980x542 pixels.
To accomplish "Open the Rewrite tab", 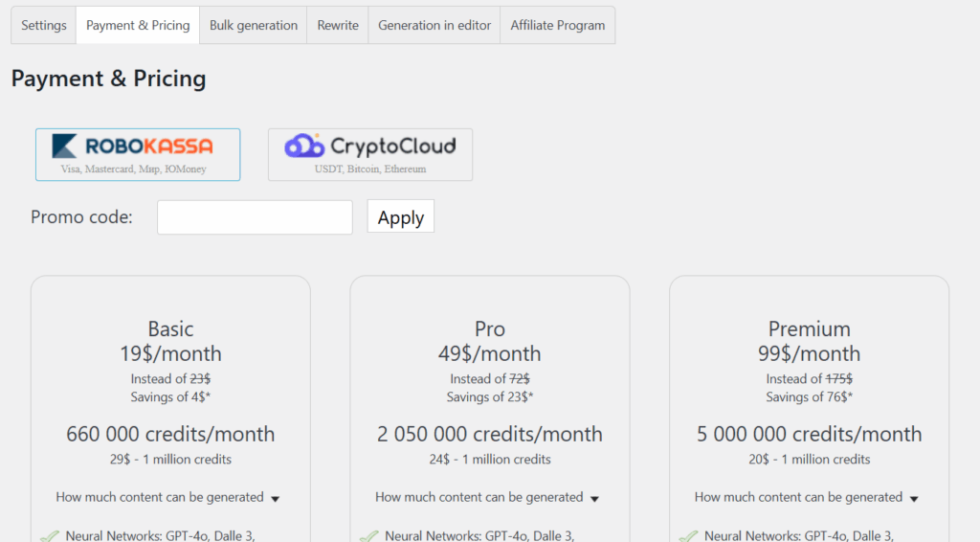I will point(338,26).
